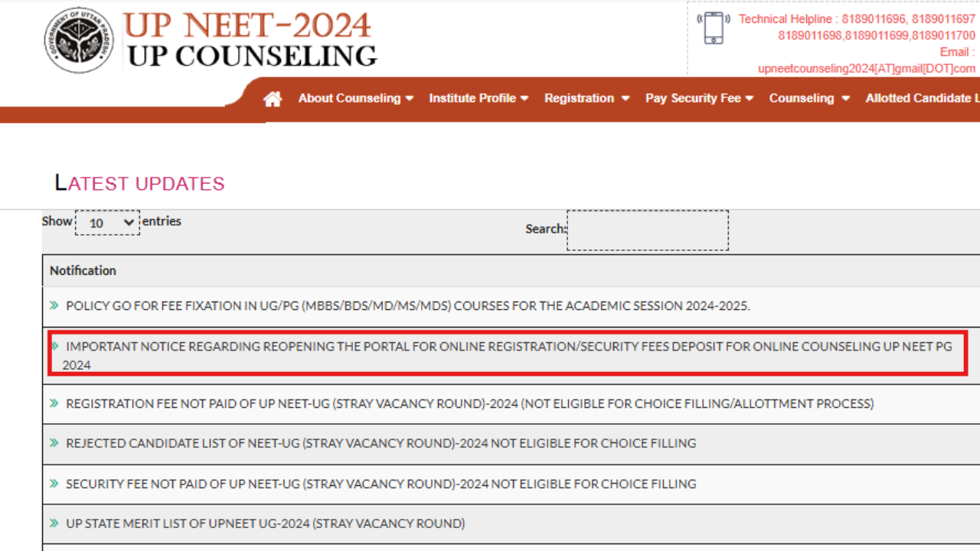Click the mobile phone helpline icon

click(713, 28)
